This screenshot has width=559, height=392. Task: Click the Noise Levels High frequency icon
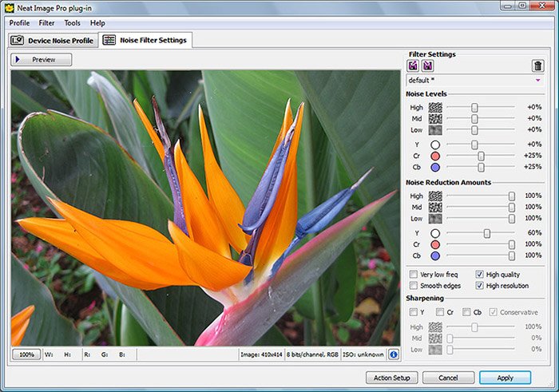tap(435, 107)
